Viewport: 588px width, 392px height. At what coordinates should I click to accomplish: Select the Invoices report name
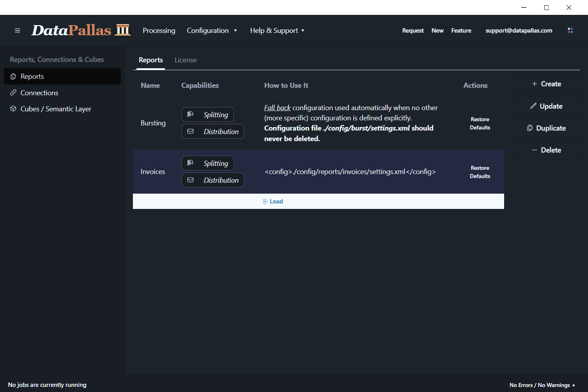click(153, 172)
